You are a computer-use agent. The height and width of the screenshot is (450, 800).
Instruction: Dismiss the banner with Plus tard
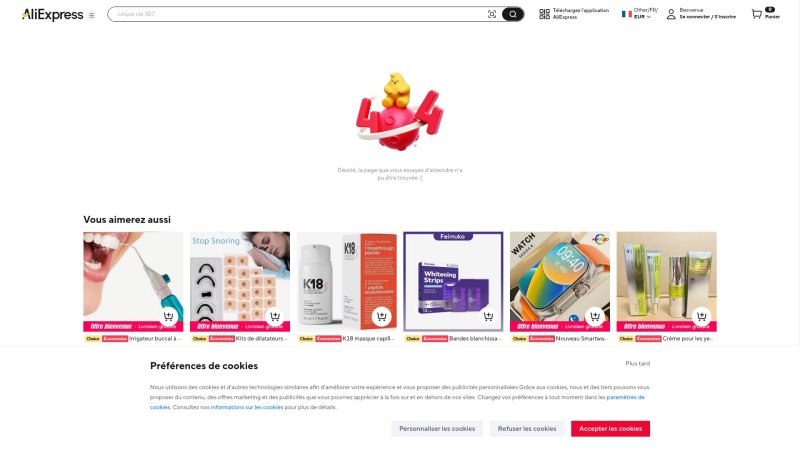(637, 364)
